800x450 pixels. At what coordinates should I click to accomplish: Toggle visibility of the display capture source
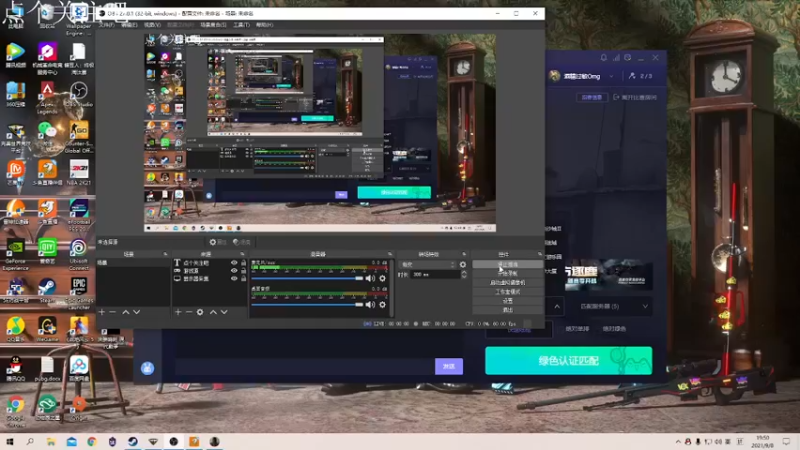coord(234,279)
